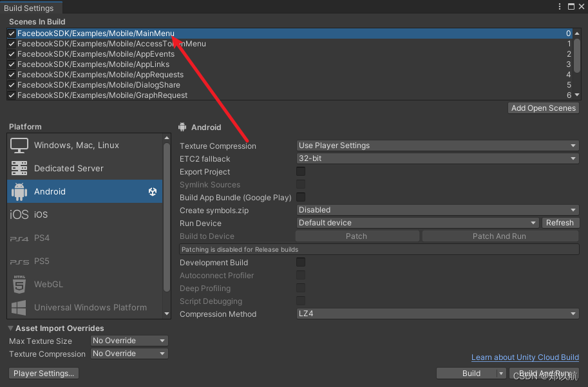
Task: Click the WebGL HTML5 icon
Action: (19, 284)
